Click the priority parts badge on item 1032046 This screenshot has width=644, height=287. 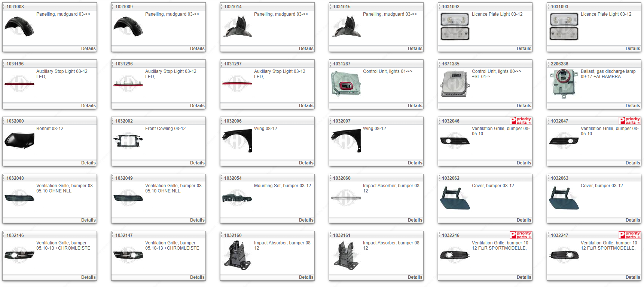pyautogui.click(x=521, y=121)
